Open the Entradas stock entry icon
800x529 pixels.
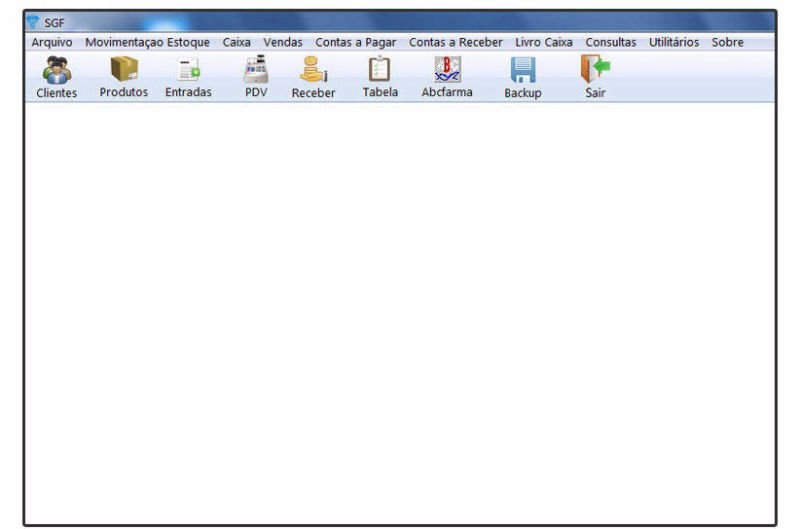188,70
